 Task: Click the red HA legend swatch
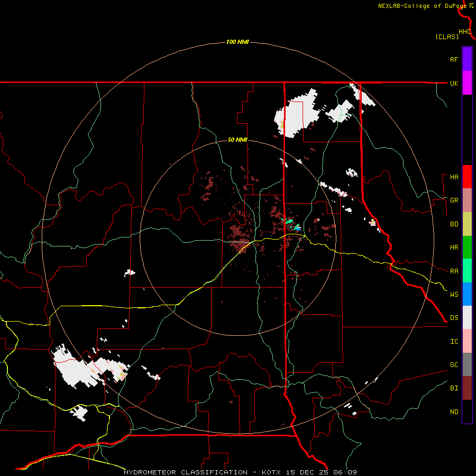[467, 177]
